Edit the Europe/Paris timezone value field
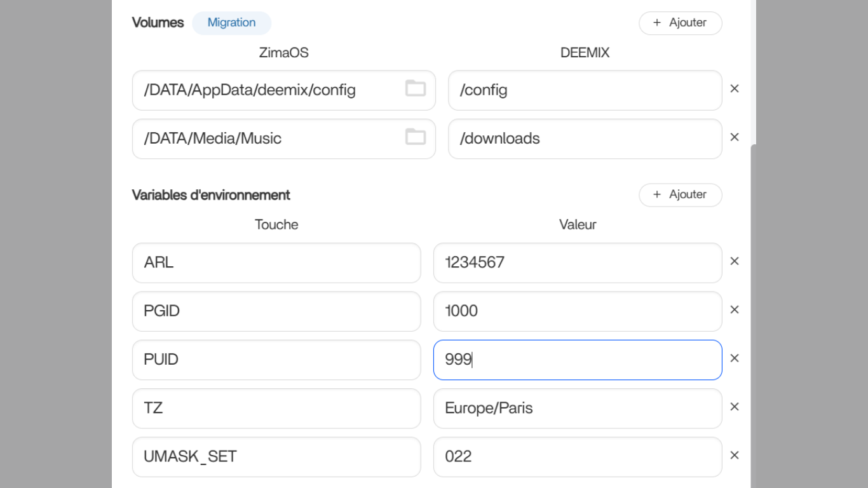This screenshot has width=868, height=488. point(577,408)
